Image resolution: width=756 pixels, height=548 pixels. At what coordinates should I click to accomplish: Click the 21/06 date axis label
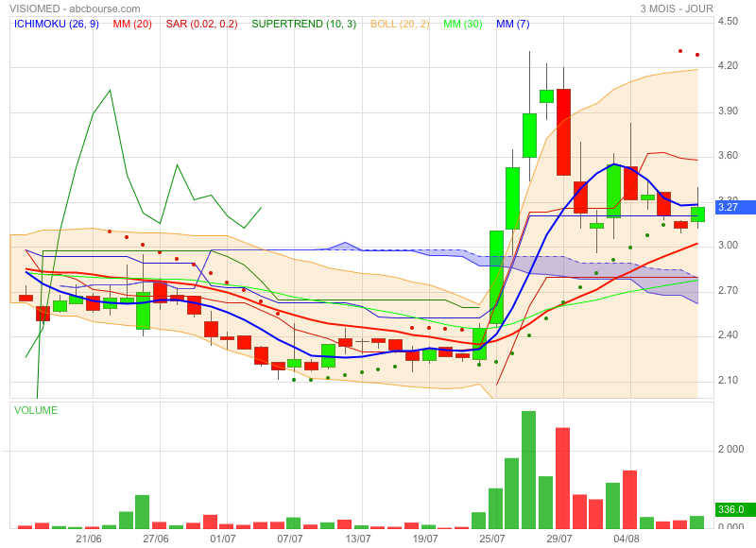coord(89,539)
